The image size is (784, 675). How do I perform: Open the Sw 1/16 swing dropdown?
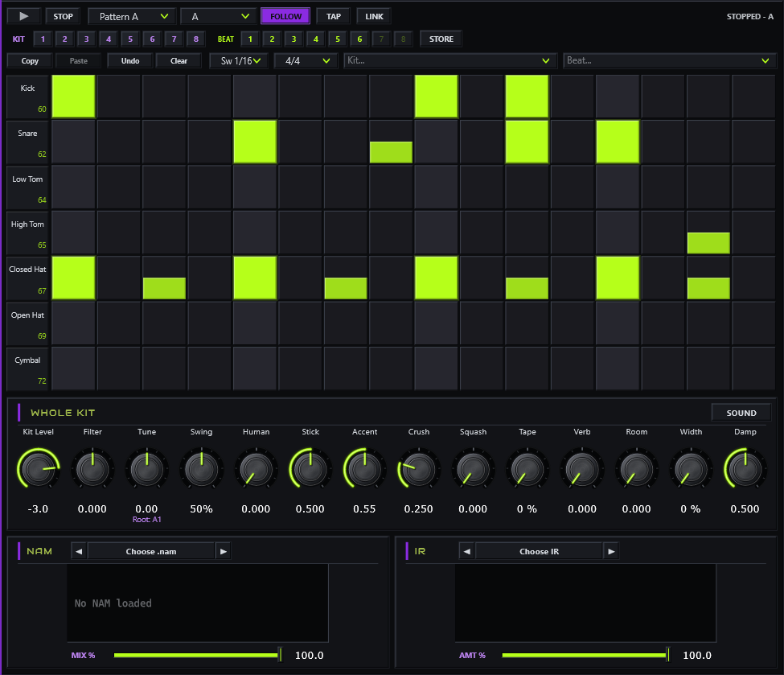pyautogui.click(x=239, y=60)
